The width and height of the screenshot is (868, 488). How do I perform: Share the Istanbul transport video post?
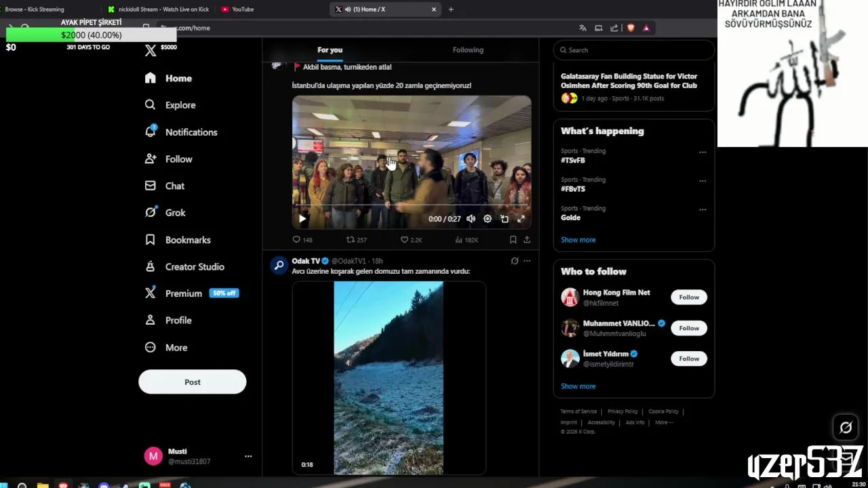pyautogui.click(x=527, y=240)
